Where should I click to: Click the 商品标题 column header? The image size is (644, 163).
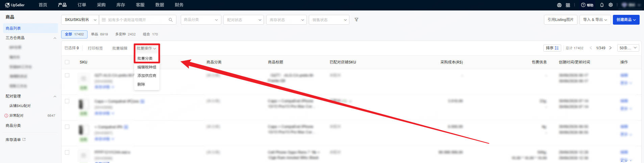[x=275, y=62]
